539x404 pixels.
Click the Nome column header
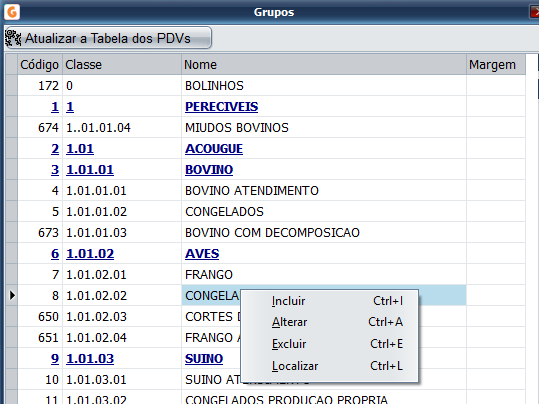(x=324, y=65)
